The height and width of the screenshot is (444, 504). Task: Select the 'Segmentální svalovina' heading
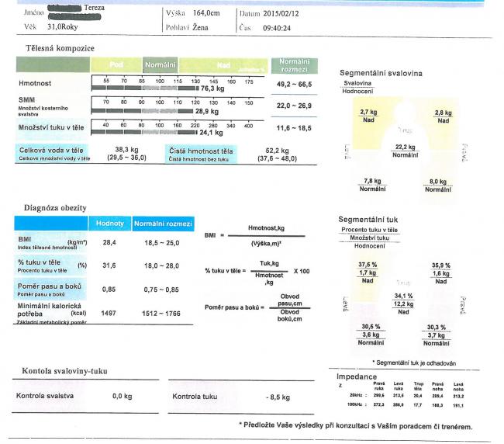381,74
